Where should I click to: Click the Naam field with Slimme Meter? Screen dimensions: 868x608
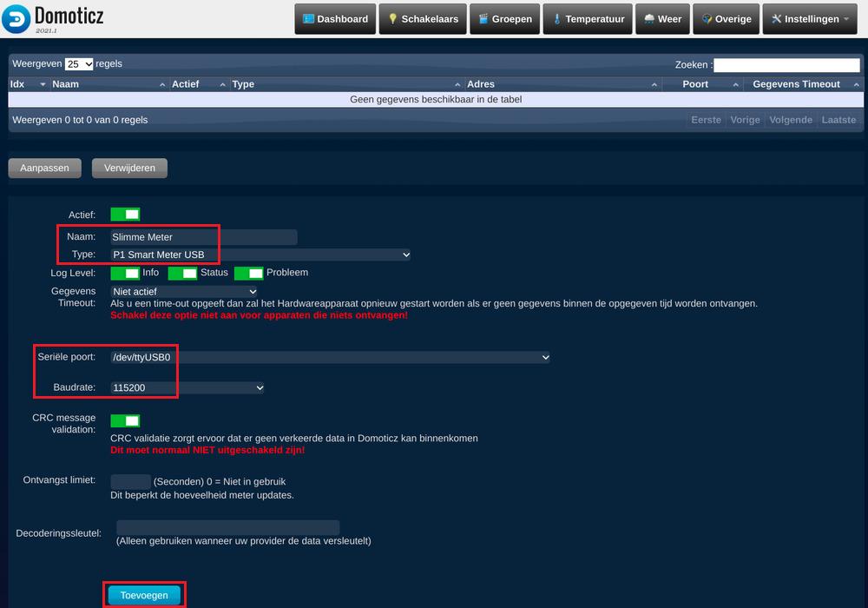coord(204,237)
